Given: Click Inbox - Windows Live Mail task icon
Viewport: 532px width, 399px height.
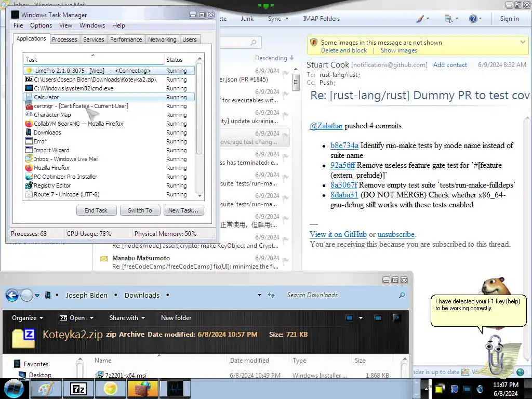Looking at the screenshot, I should (29, 159).
